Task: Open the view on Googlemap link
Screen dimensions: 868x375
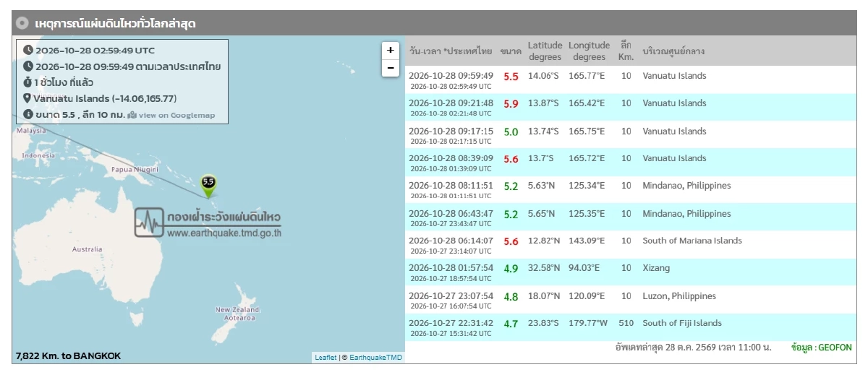Action: (x=176, y=115)
